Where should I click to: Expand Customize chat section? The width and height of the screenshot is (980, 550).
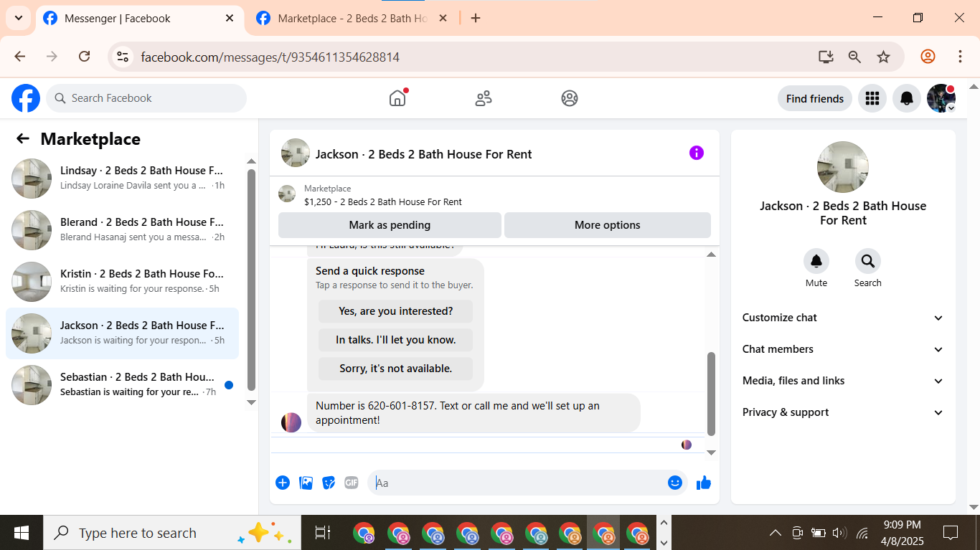843,318
